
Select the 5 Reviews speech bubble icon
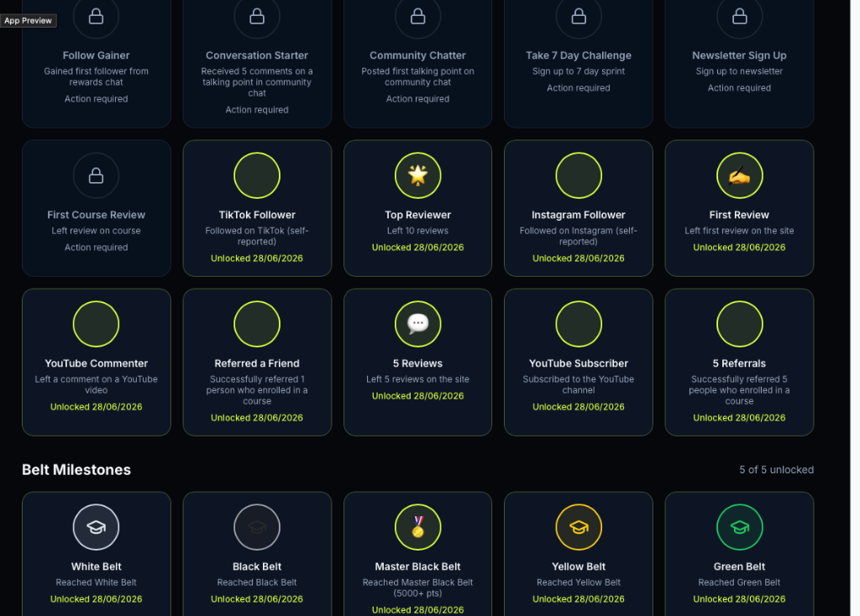tap(418, 323)
